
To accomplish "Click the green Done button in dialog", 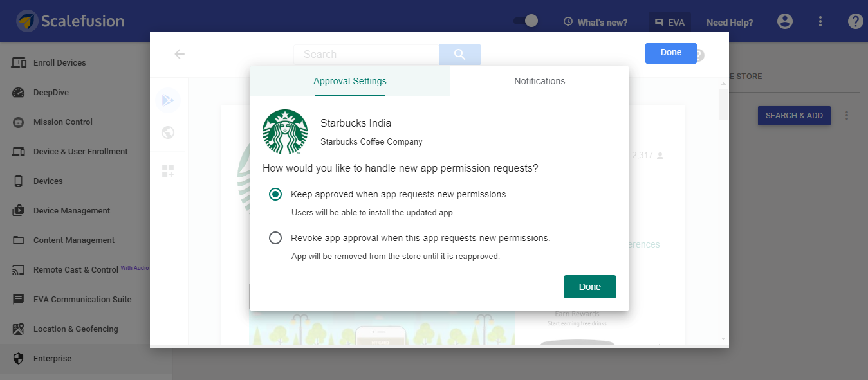I will tap(590, 287).
